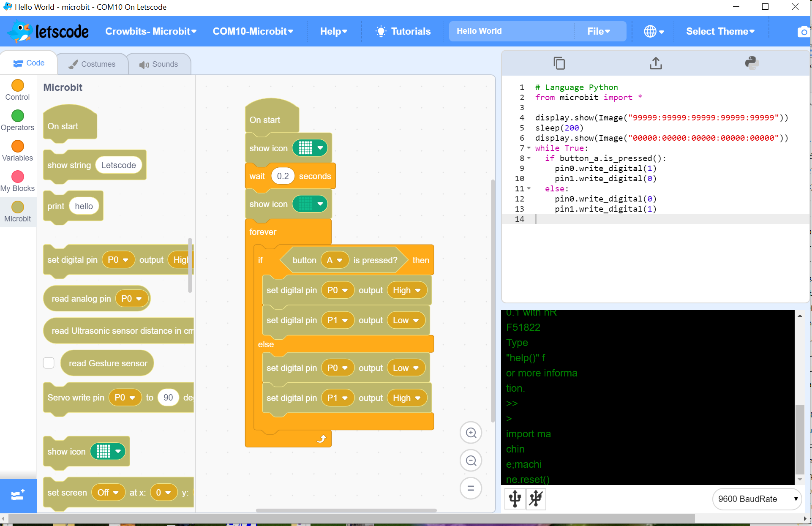Click the 90 value in Servo write block
Image resolution: width=812 pixels, height=526 pixels.
[x=168, y=398]
